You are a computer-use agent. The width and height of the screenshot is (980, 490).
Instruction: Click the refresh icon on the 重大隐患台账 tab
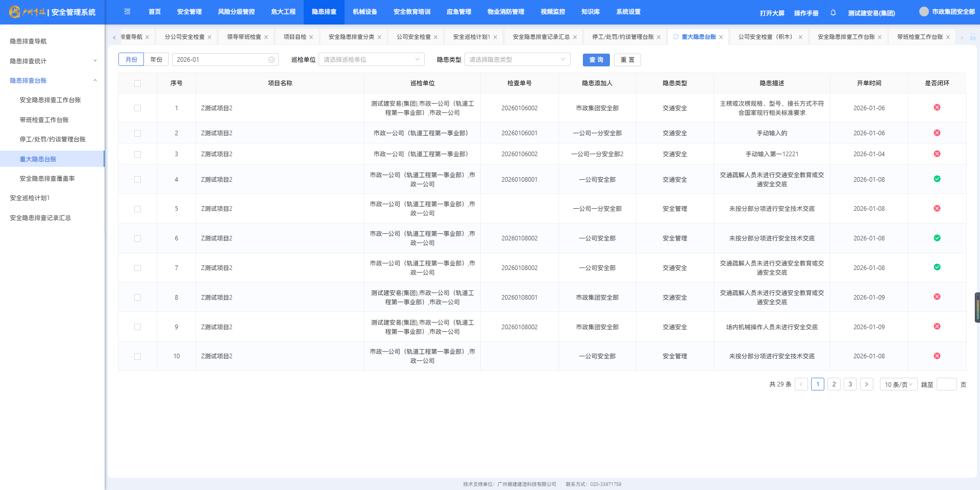(676, 37)
